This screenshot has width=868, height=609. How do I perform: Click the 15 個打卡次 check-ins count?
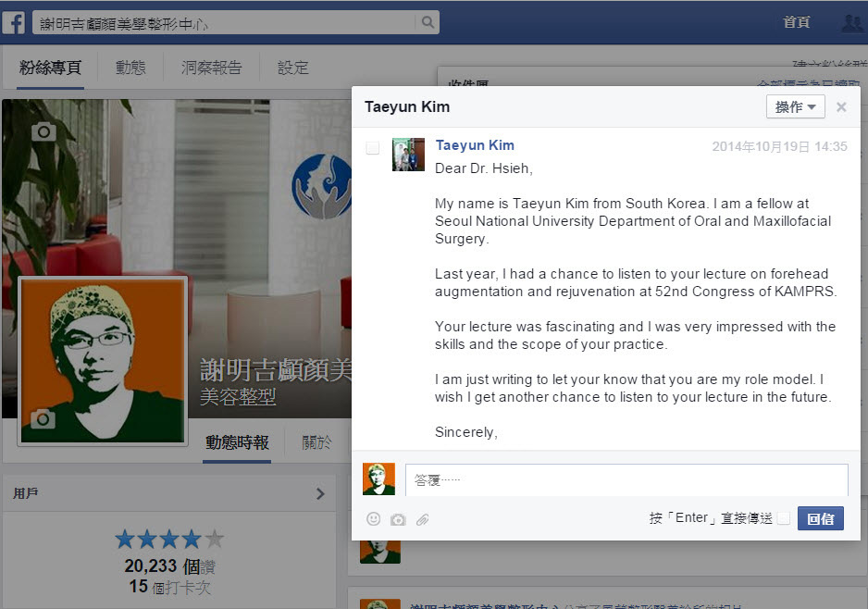169,587
